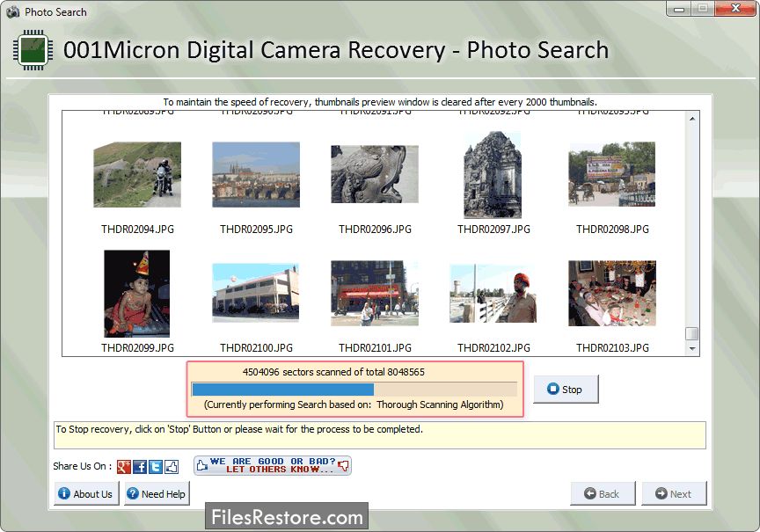Select thumbnail THDR02100.JPG building photo
This screenshot has width=760, height=532.
[255, 293]
